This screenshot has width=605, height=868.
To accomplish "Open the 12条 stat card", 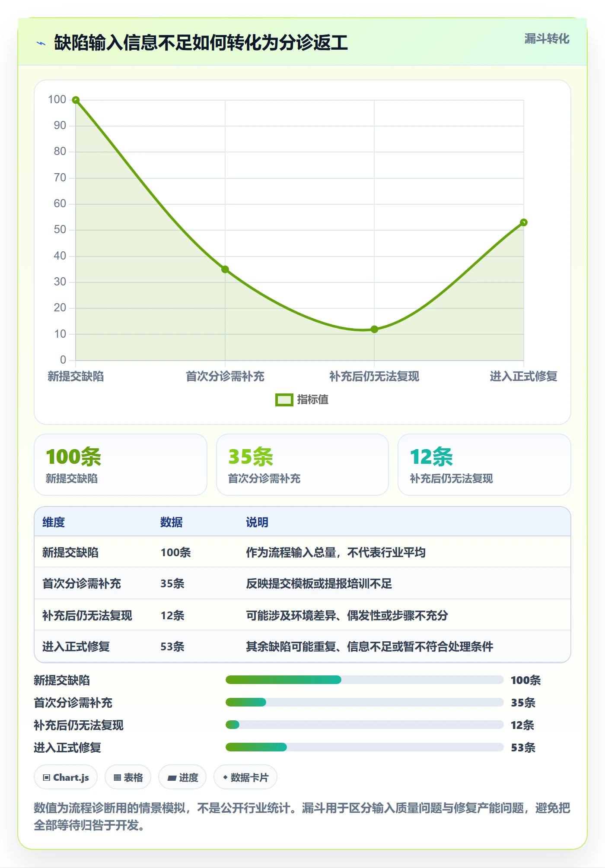I will (484, 465).
